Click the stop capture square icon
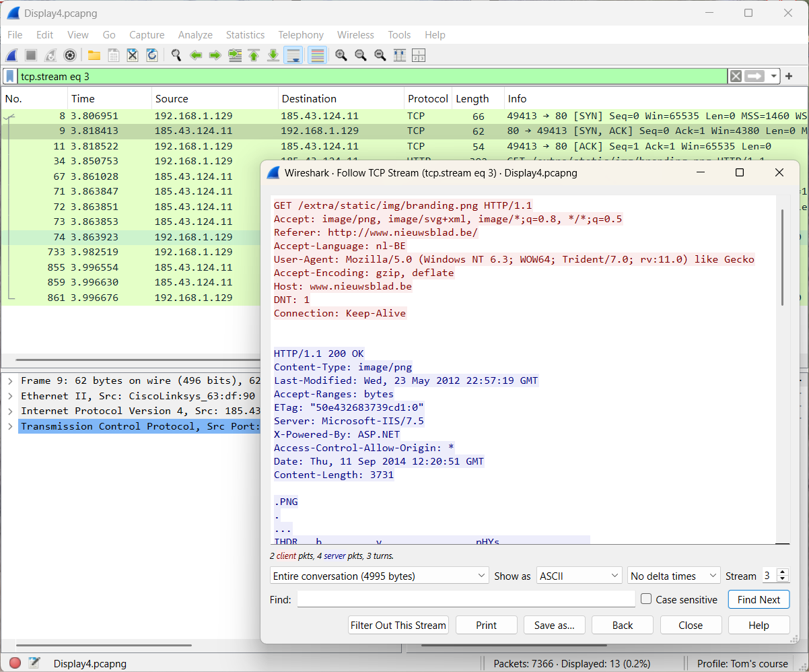This screenshot has height=672, width=809. pos(31,55)
